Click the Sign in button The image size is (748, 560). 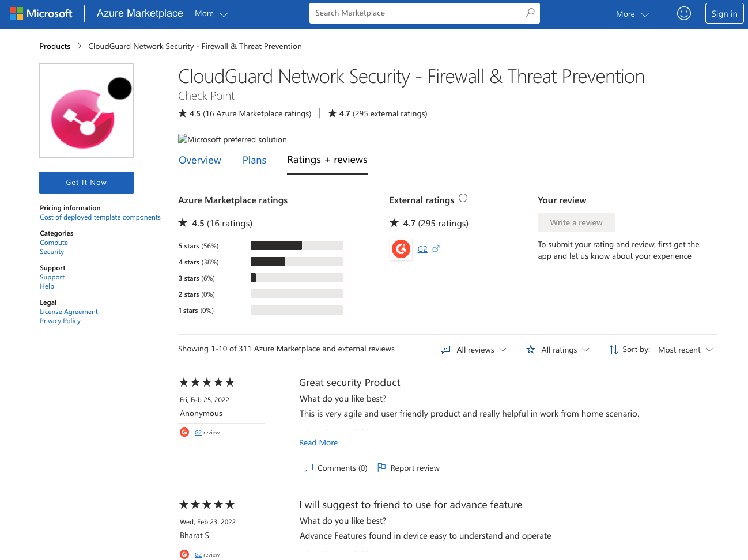(724, 14)
